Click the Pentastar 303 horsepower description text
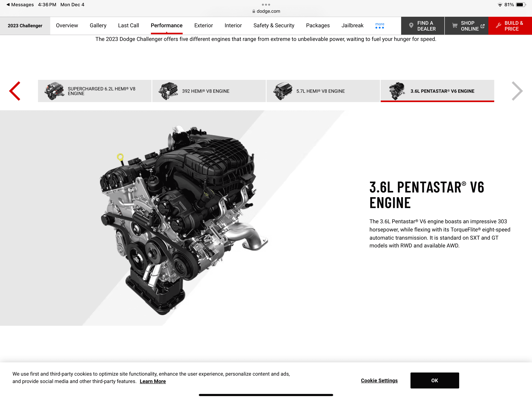 tap(440, 233)
